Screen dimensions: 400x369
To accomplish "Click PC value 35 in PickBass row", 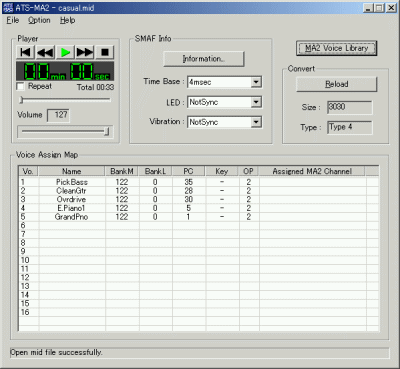I will click(189, 182).
